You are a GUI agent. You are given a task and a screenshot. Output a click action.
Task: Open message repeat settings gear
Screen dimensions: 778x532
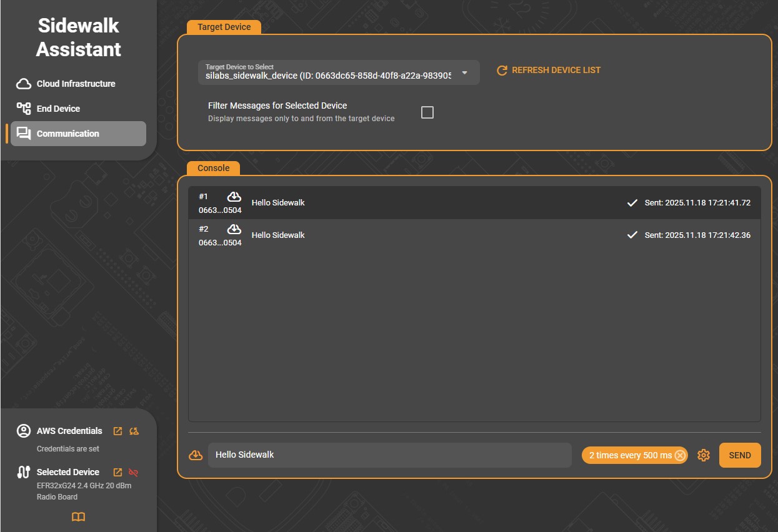coord(704,455)
